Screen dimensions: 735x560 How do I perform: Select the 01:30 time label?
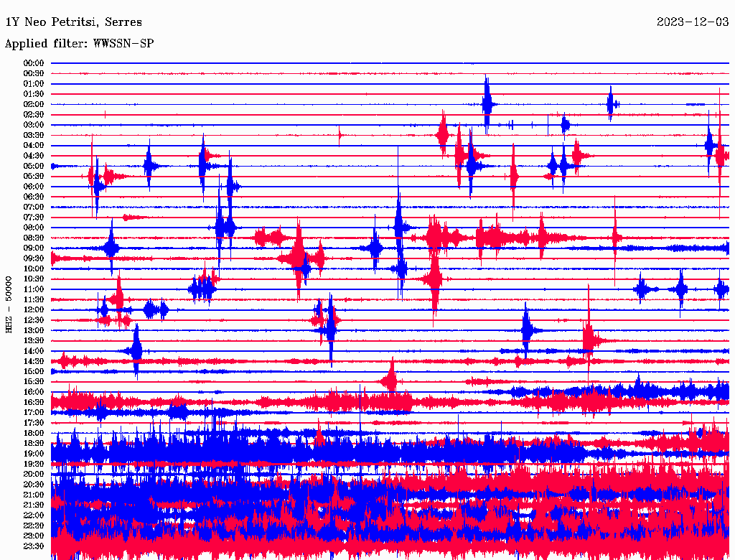[34, 94]
